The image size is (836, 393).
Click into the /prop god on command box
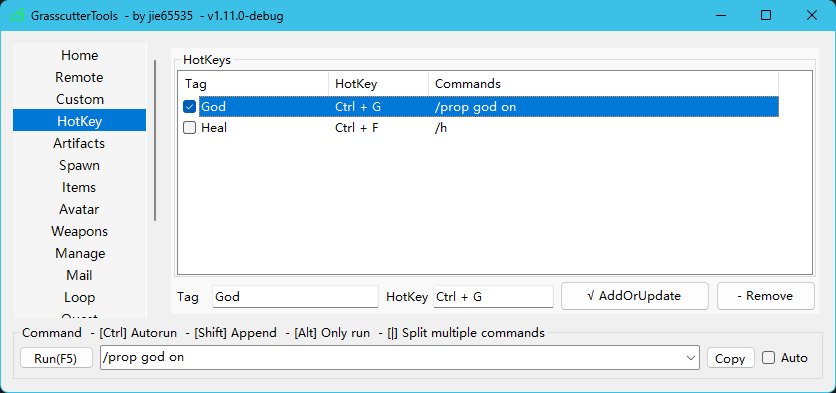click(x=392, y=358)
